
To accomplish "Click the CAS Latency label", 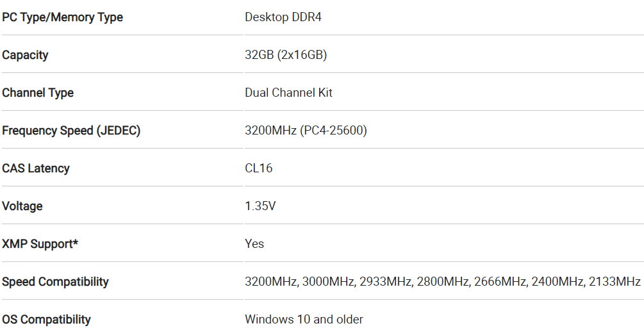I will (x=36, y=168).
